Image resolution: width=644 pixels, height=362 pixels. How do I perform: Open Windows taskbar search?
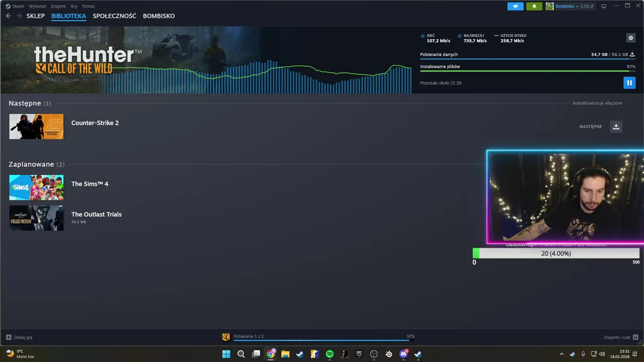pos(241,354)
